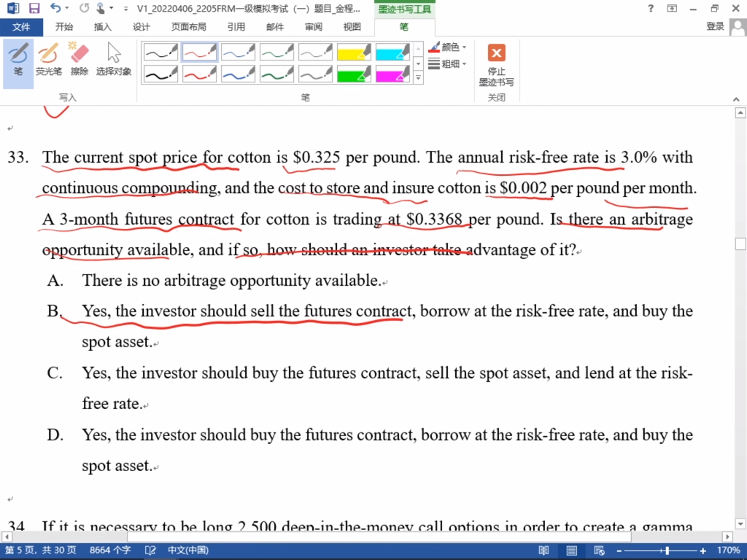
Task: Open the pen Thickness (粗细) dropdown
Action: [x=448, y=64]
